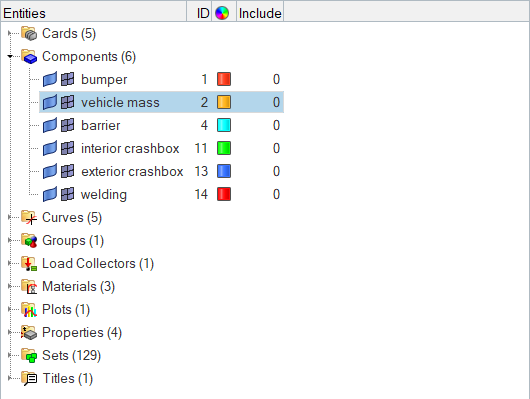
Task: Open barrier cyan color swatch
Action: coord(224,125)
